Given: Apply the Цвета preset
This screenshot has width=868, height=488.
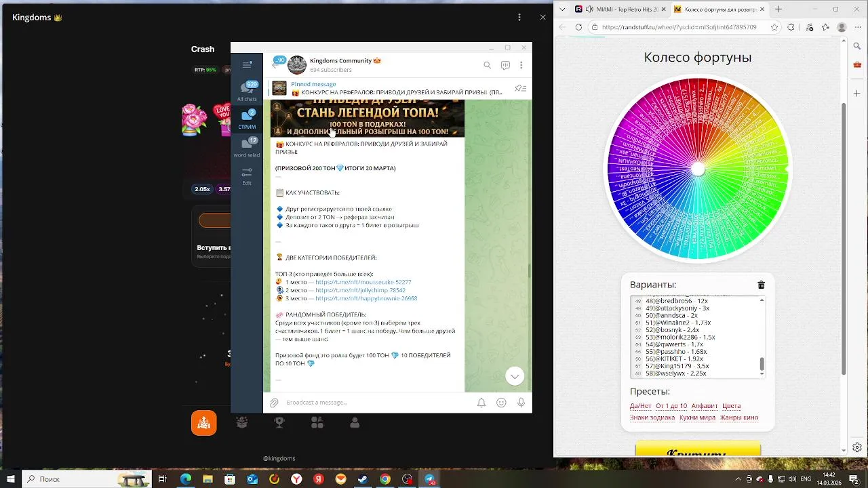Looking at the screenshot, I should click(731, 406).
